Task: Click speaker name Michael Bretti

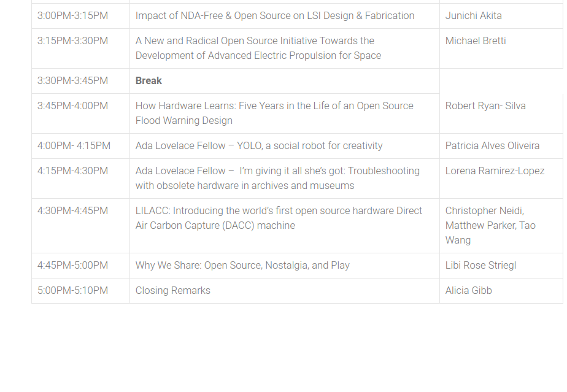Action: pos(476,41)
